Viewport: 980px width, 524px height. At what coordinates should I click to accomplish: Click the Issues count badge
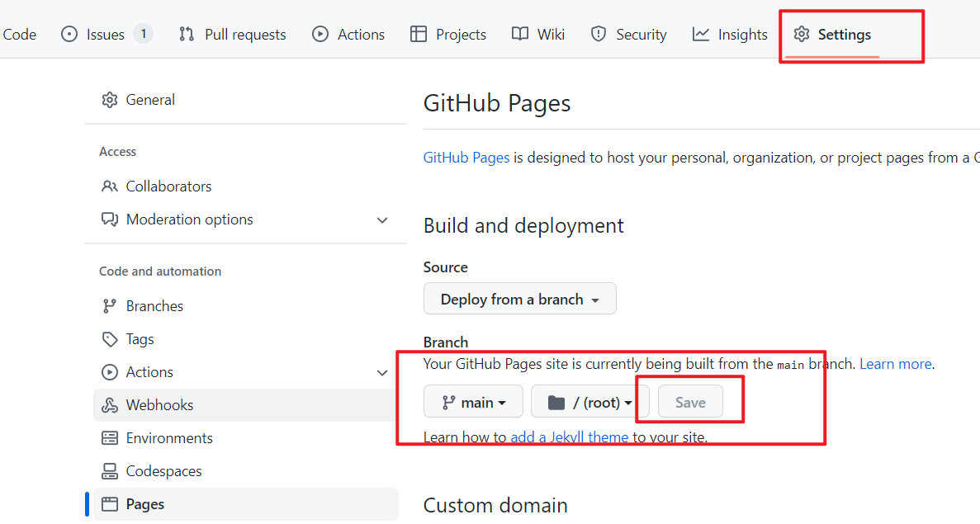click(x=143, y=34)
